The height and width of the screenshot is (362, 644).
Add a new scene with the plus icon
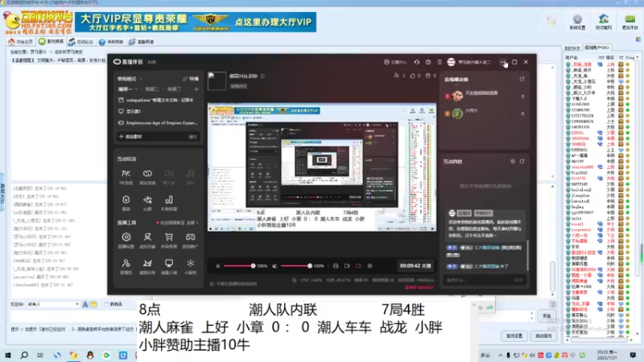[x=196, y=89]
